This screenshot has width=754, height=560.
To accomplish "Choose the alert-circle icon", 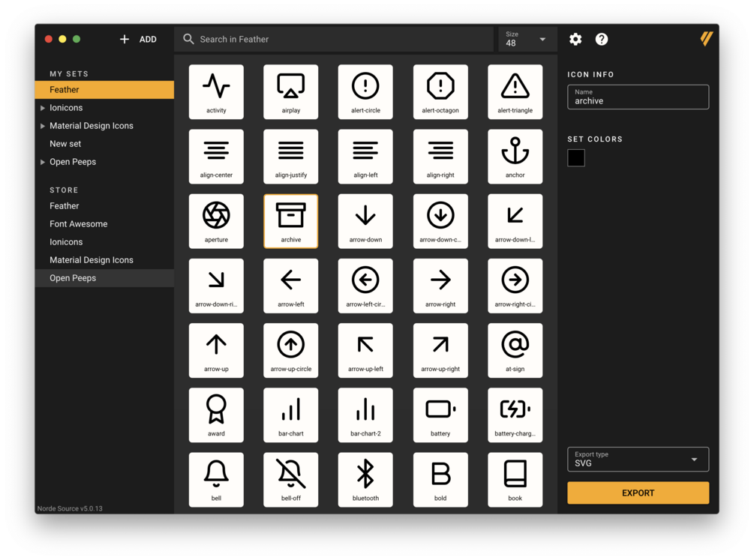I will pyautogui.click(x=365, y=91).
